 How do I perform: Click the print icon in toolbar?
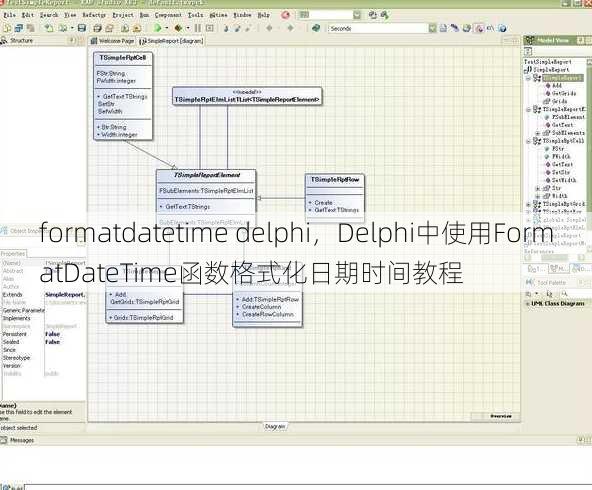(x=97, y=28)
